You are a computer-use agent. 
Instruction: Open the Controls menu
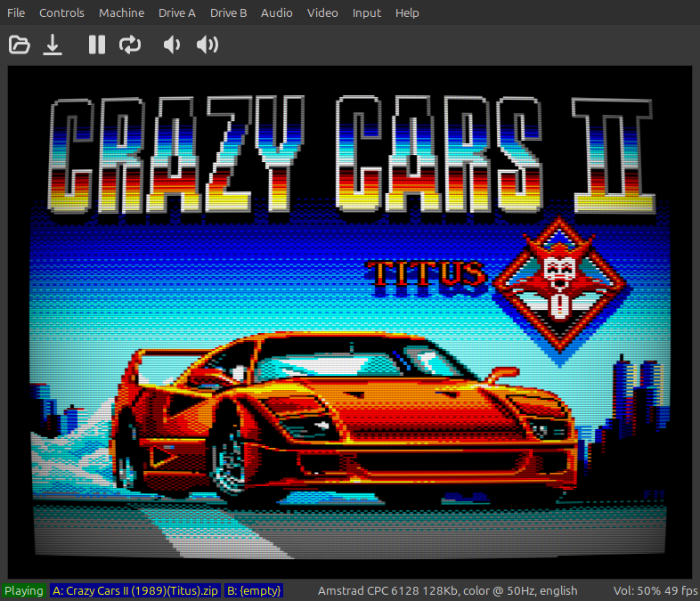click(61, 13)
